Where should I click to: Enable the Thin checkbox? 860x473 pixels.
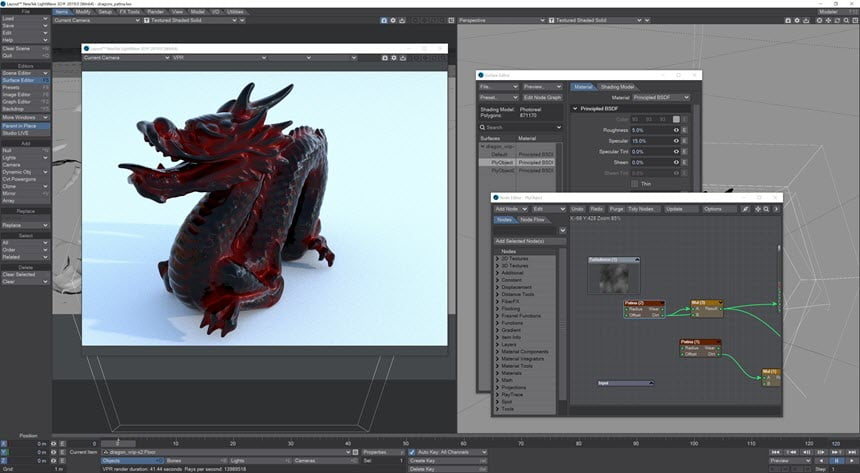point(635,184)
